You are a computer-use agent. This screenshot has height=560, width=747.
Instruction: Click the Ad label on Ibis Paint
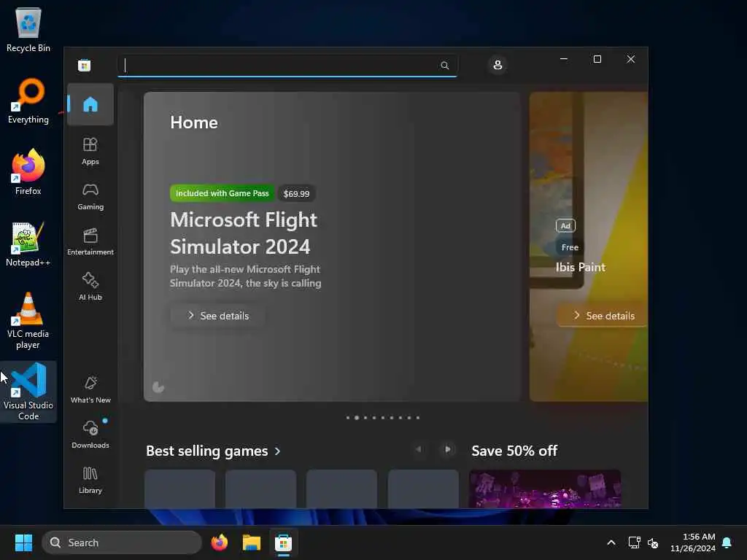click(x=565, y=226)
